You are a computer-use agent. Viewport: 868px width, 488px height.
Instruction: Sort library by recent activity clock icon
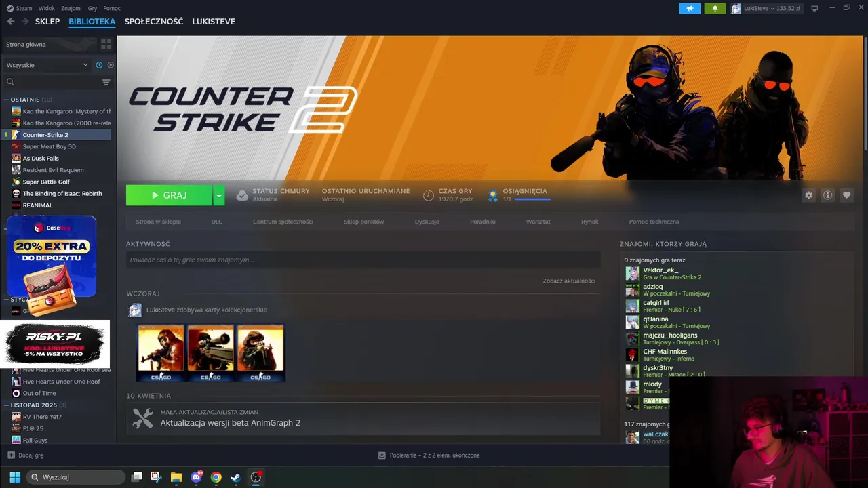click(99, 65)
